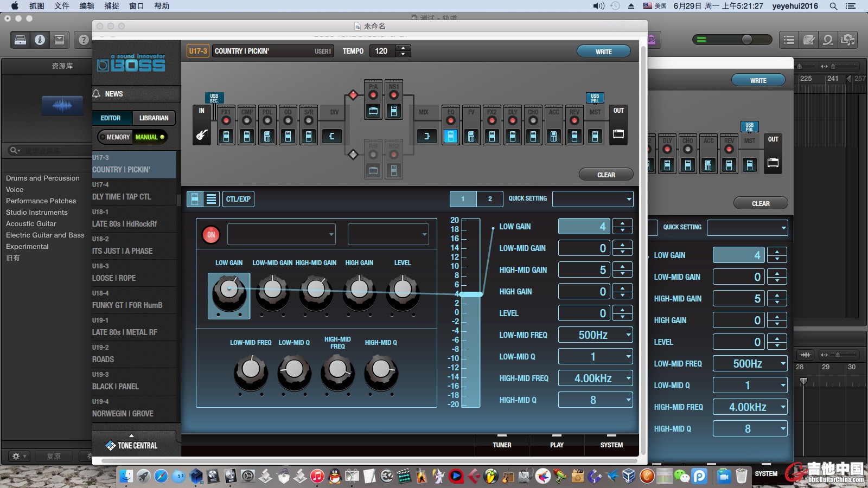The height and width of the screenshot is (488, 868).
Task: Click the LOW GAIN vertical slider handle
Action: point(470,294)
